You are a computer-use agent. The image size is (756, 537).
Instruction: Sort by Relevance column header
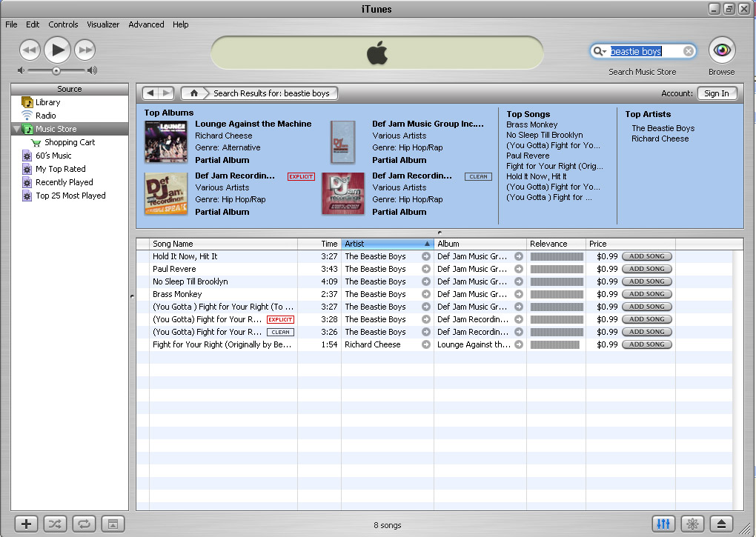556,244
